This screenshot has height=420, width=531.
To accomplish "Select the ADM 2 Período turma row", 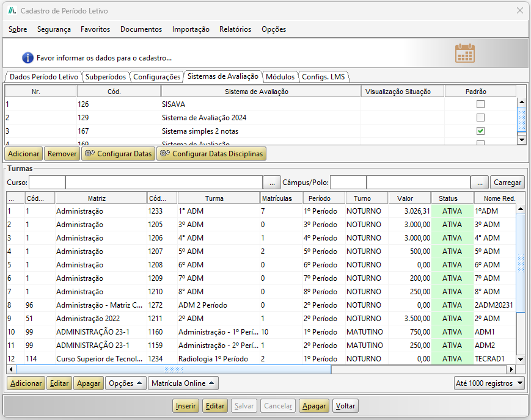I will pyautogui.click(x=261, y=305).
